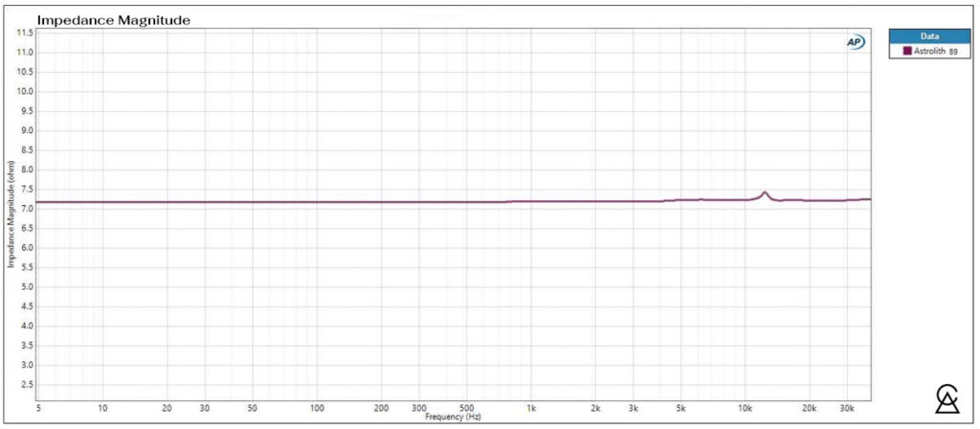
Task: Click the 1k tick on the frequency axis
Action: pos(531,408)
